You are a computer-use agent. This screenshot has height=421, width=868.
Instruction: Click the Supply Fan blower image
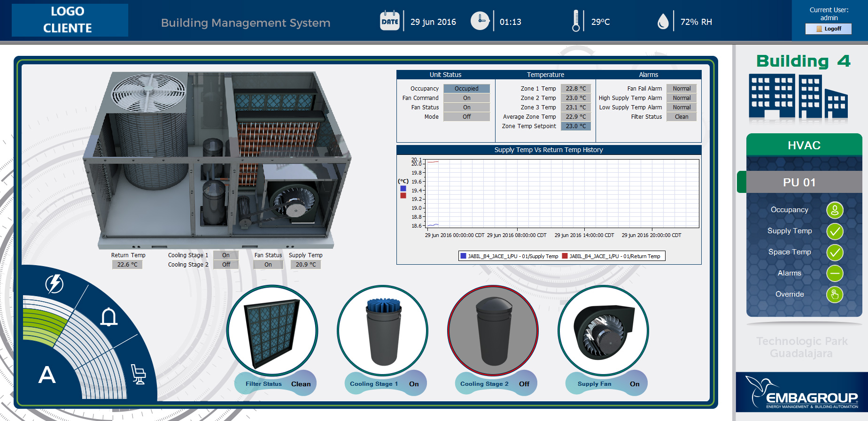(x=603, y=331)
